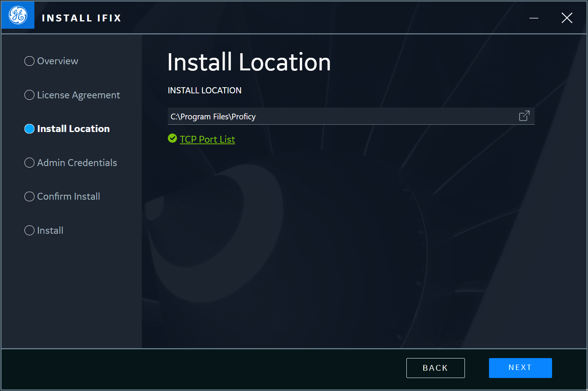Click the green checkmark beside TCP Port List
This screenshot has height=391, width=588.
(x=172, y=138)
